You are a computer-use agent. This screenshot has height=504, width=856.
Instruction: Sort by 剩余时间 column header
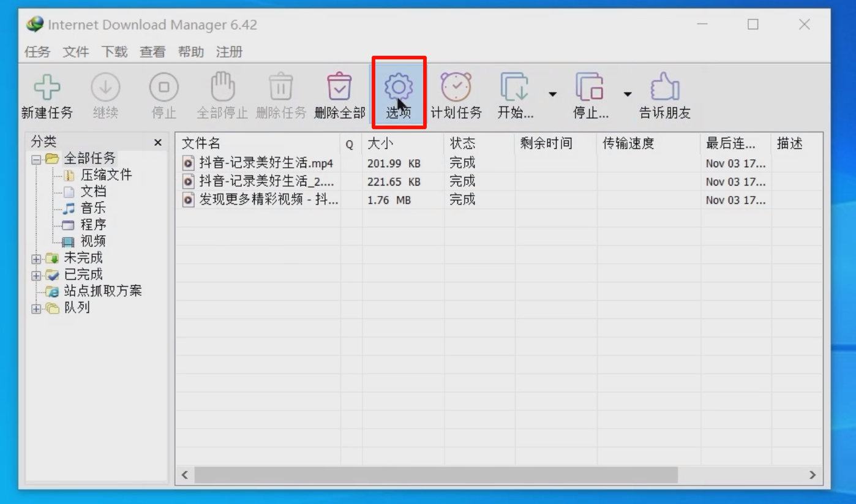click(x=555, y=143)
